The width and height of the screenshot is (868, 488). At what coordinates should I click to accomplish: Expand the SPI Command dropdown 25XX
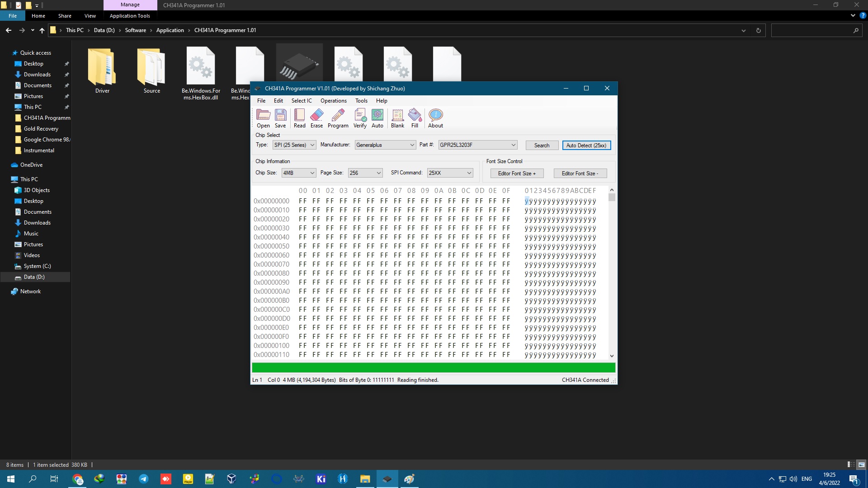pos(450,173)
